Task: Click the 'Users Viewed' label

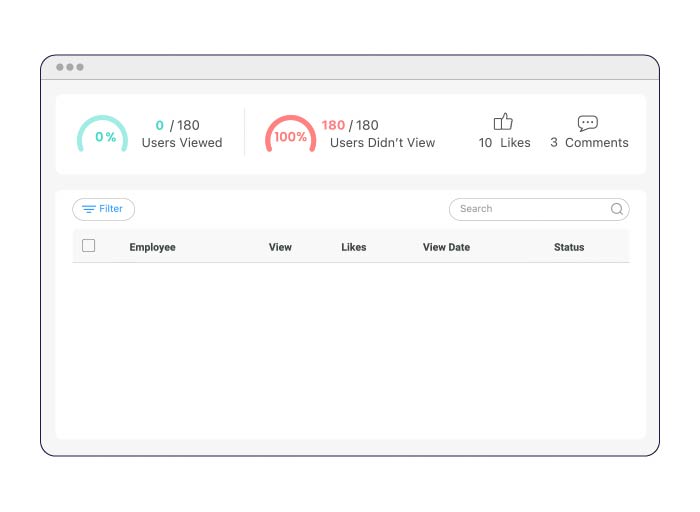Action: [182, 143]
